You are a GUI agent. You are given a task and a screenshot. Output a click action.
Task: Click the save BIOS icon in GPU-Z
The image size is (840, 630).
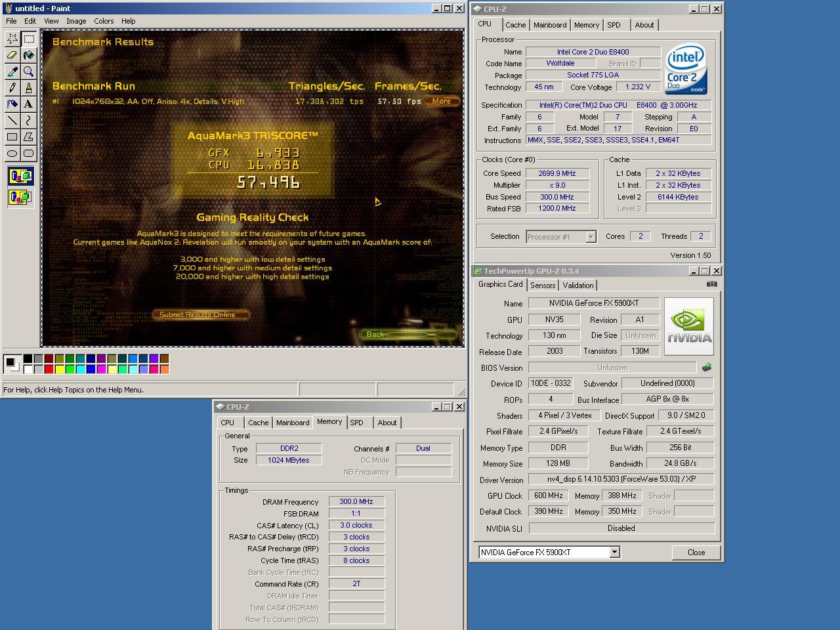coord(706,367)
